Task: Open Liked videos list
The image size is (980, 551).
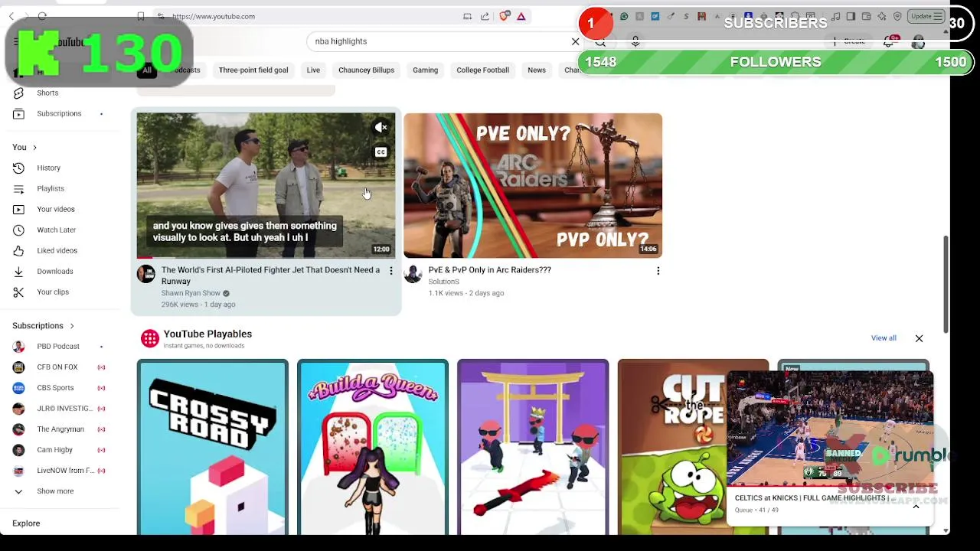Action: coord(57,250)
